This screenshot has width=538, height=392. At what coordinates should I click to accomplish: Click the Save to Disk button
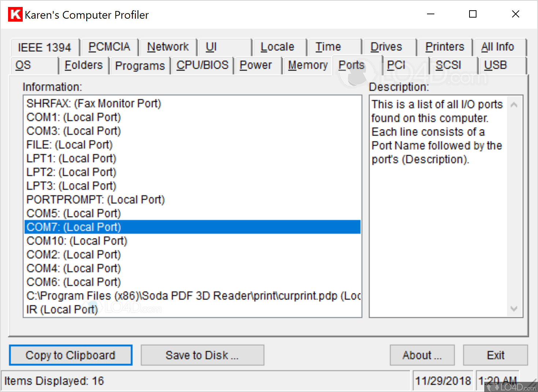[x=202, y=355]
